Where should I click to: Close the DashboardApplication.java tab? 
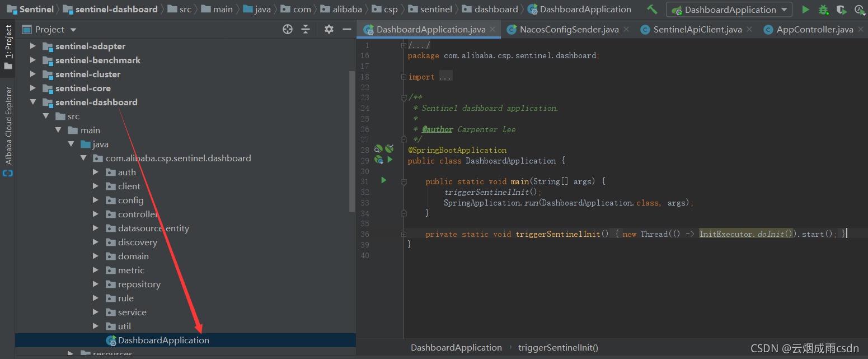pyautogui.click(x=492, y=29)
